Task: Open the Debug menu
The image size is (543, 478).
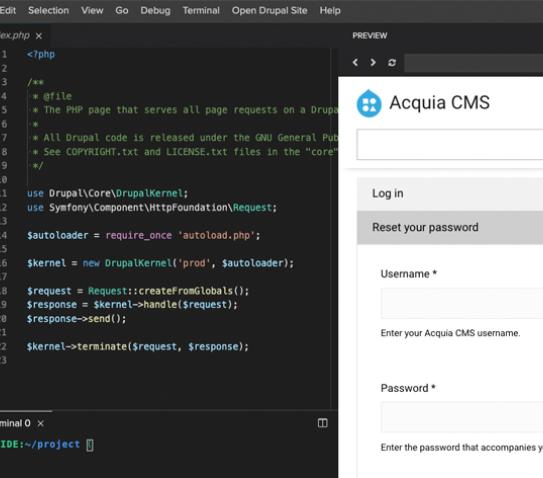Action: click(155, 10)
